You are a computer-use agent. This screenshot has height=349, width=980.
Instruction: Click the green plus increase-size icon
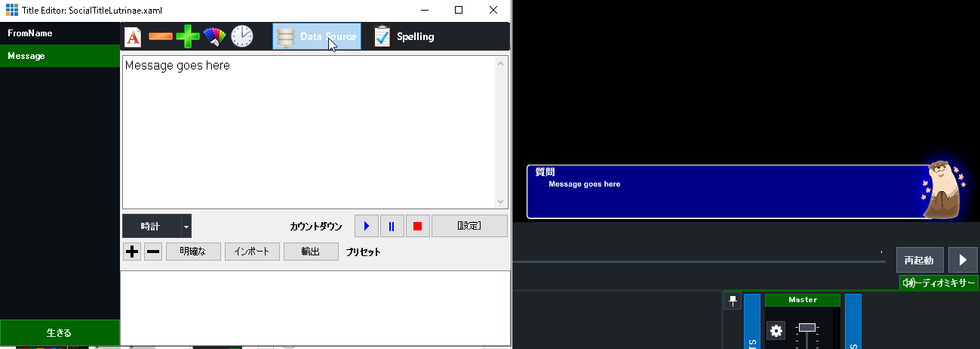click(187, 36)
